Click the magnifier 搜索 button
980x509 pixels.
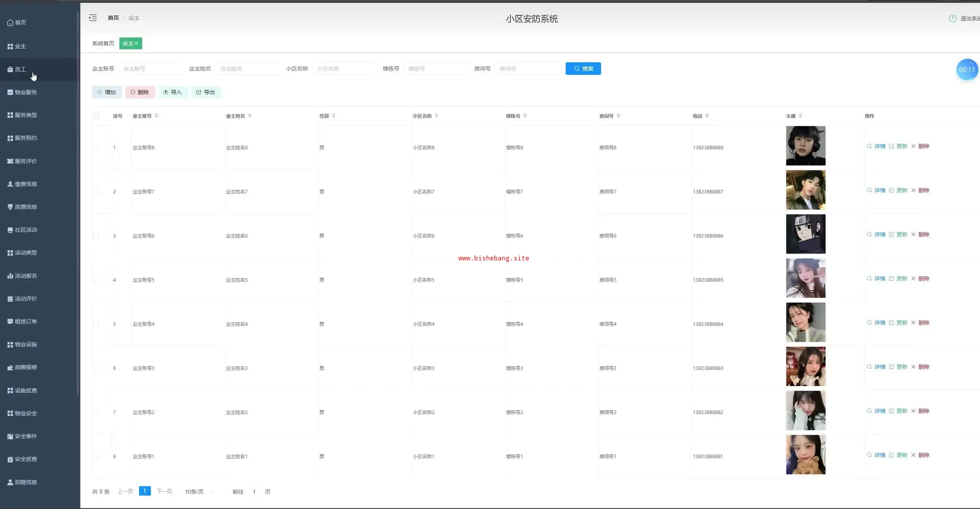pyautogui.click(x=583, y=69)
